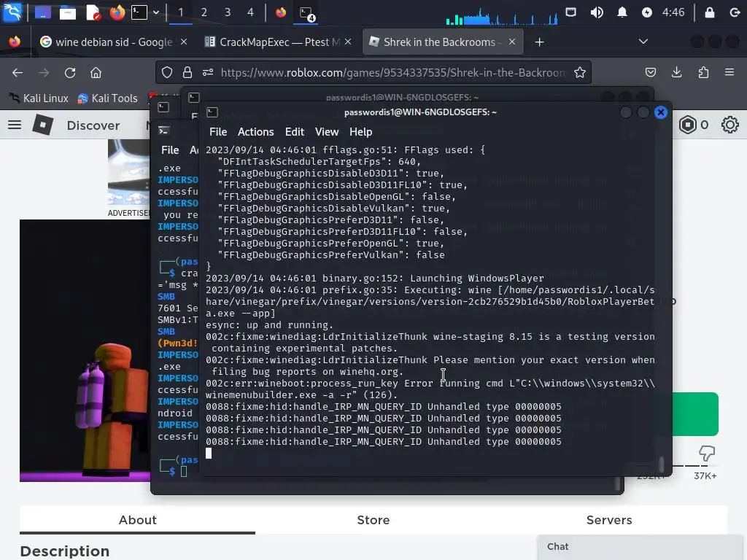Open Edit menu in front terminal

(295, 132)
